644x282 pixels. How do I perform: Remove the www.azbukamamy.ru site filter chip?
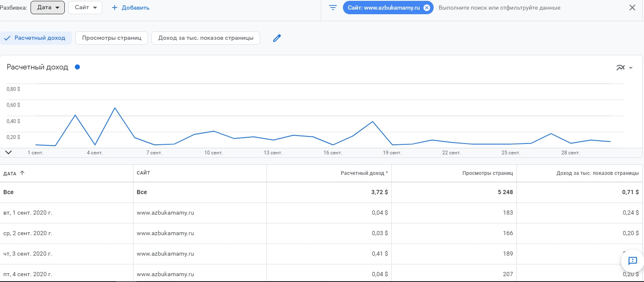427,8
